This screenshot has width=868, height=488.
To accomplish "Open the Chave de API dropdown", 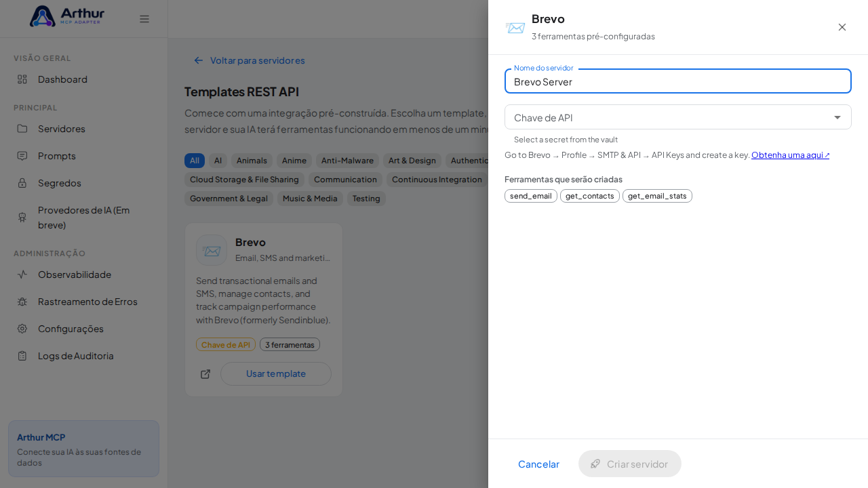I will point(678,117).
